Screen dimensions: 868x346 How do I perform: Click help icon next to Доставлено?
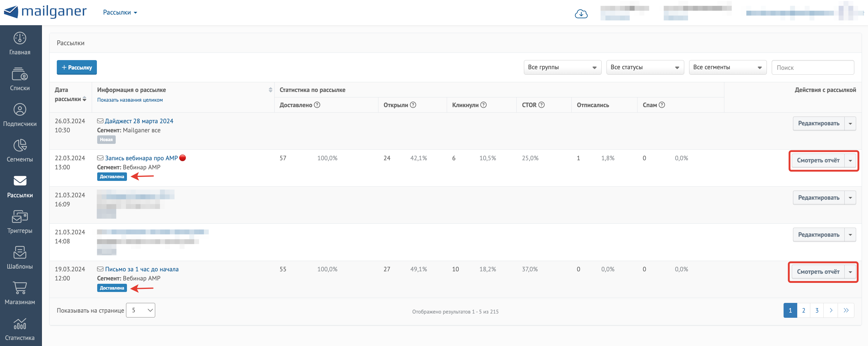coord(317,105)
